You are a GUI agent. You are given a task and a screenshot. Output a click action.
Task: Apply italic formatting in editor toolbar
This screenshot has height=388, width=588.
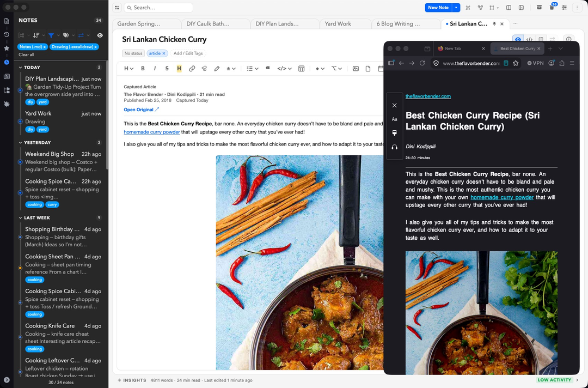tap(155, 69)
